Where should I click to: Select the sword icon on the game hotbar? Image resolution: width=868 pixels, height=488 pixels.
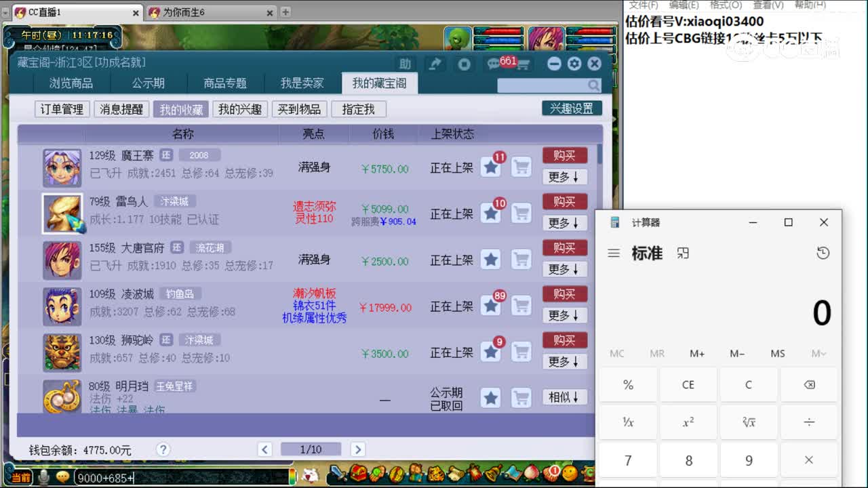tap(337, 476)
